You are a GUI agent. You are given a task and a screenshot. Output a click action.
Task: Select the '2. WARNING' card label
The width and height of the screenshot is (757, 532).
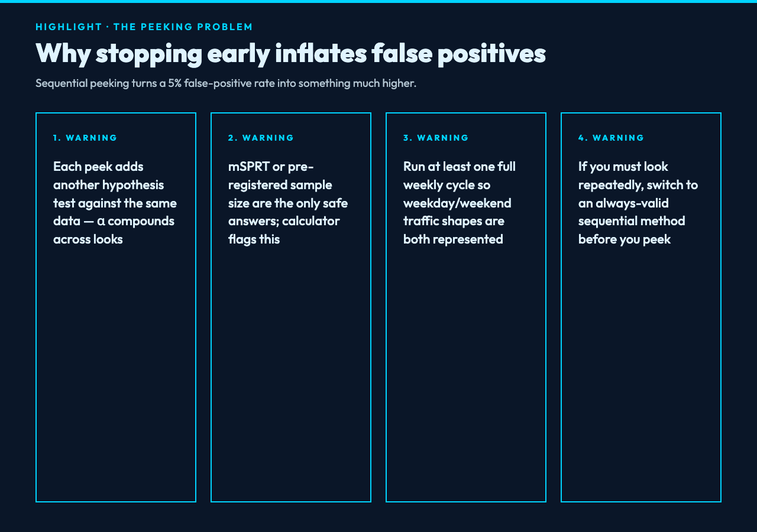tap(261, 138)
